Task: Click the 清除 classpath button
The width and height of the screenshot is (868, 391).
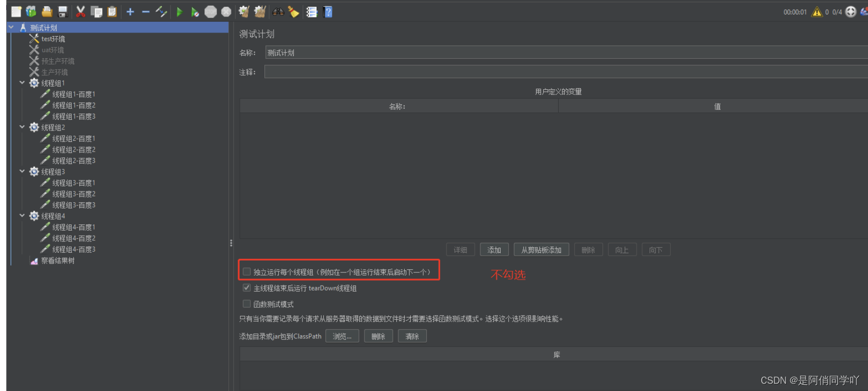Action: click(x=412, y=336)
